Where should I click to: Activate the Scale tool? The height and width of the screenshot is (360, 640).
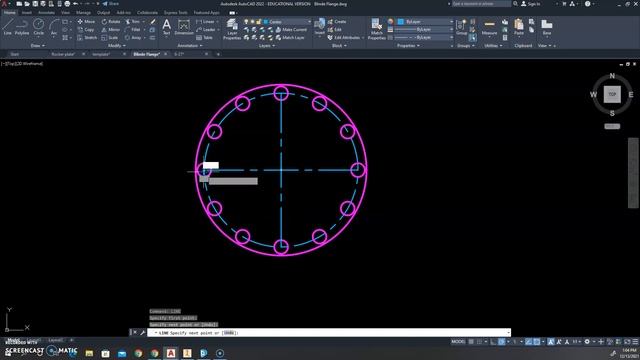[110, 38]
